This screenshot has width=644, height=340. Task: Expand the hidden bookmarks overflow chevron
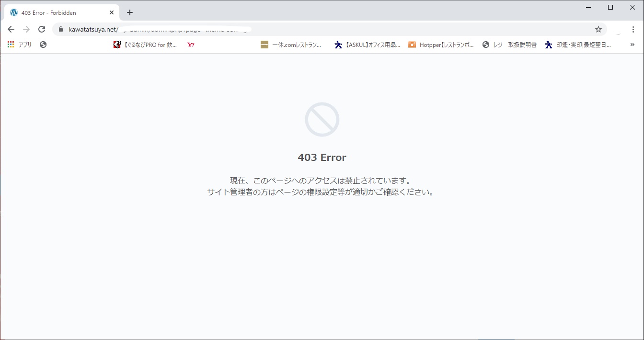pyautogui.click(x=632, y=45)
